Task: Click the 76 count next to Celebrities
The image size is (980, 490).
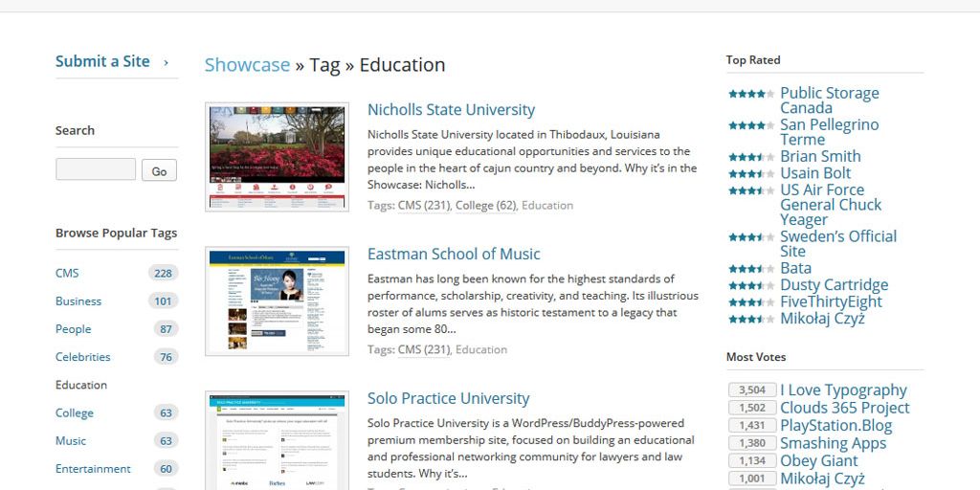Action: (x=166, y=357)
